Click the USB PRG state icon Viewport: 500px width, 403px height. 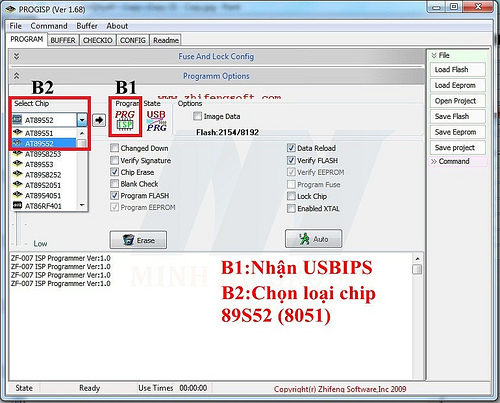[156, 120]
